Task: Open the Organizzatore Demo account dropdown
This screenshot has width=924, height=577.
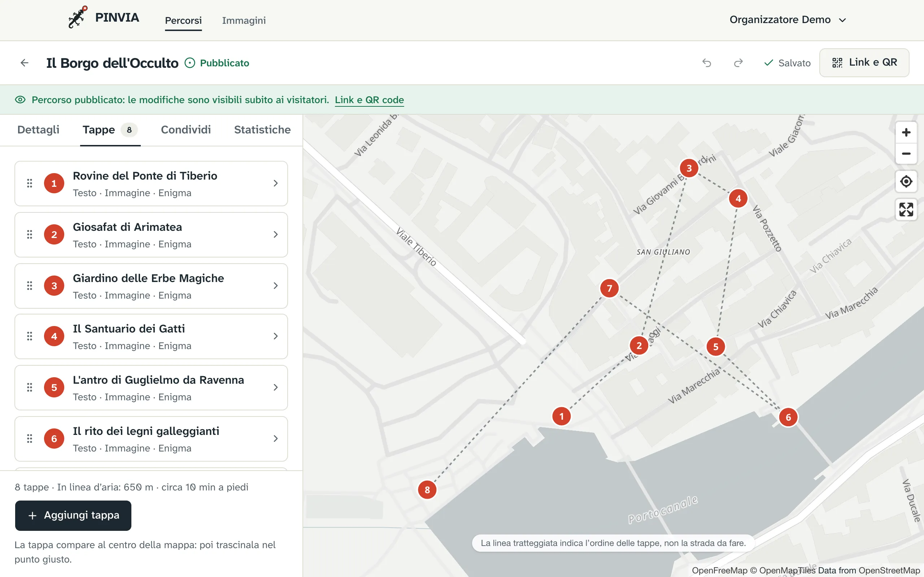Action: (788, 20)
